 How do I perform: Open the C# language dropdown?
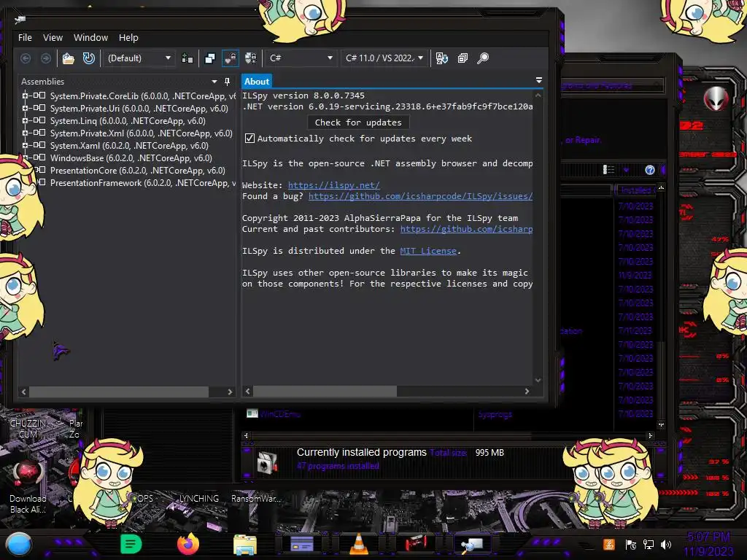[301, 58]
